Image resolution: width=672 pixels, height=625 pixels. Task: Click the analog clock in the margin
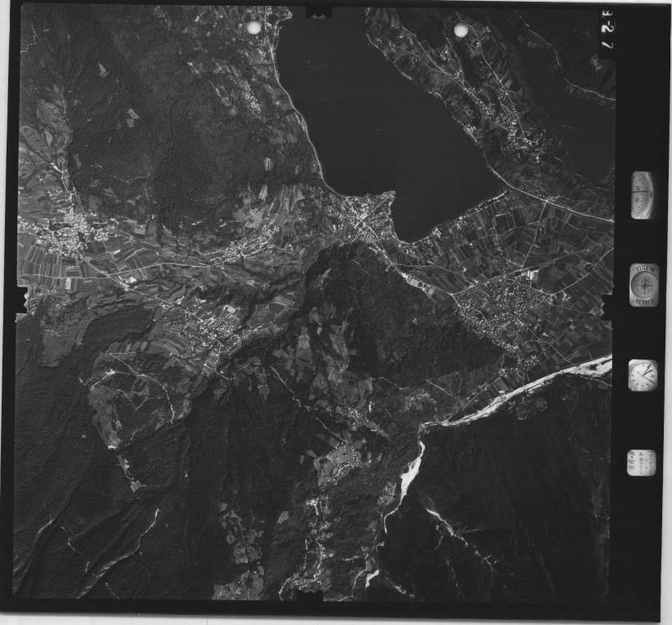pyautogui.click(x=642, y=375)
